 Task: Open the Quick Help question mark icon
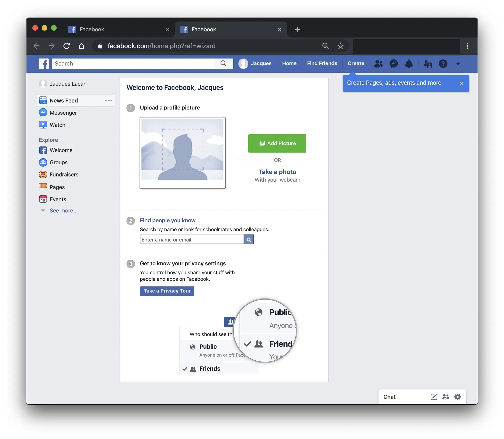tap(443, 64)
